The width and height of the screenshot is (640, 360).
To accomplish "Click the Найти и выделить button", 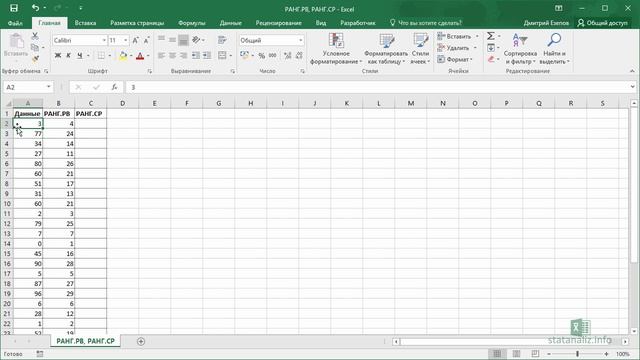I will click(554, 49).
